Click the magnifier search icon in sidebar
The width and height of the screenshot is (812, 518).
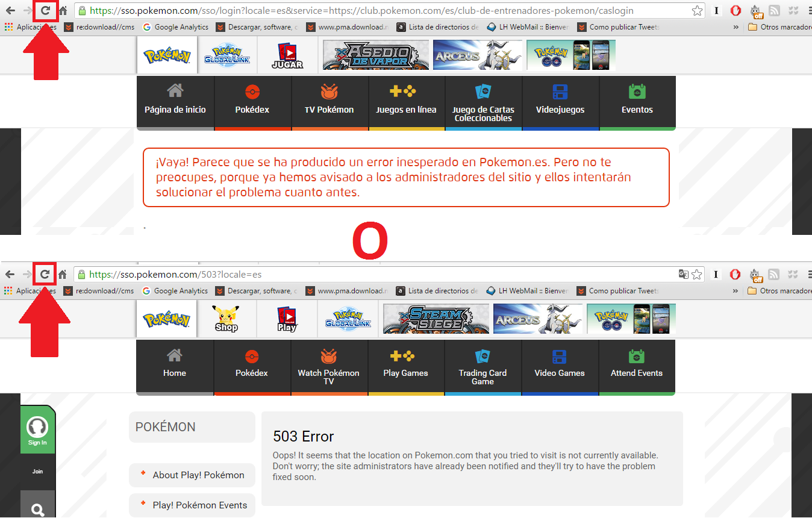tap(37, 511)
